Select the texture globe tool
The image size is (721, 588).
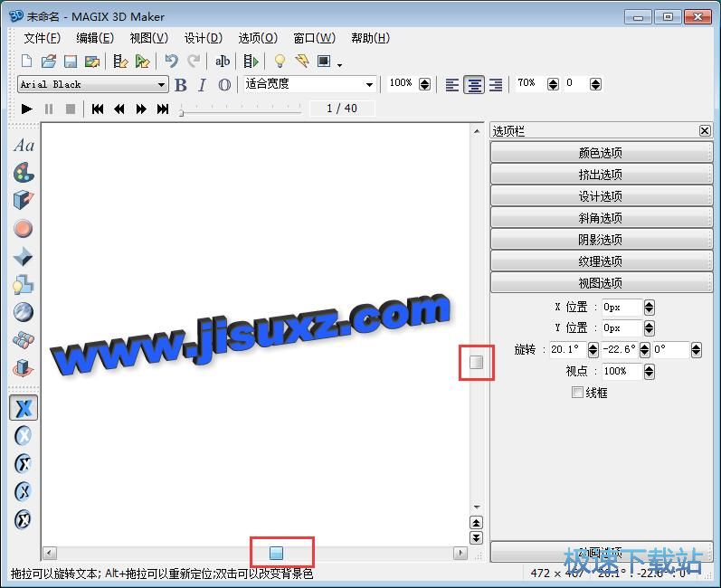24,312
